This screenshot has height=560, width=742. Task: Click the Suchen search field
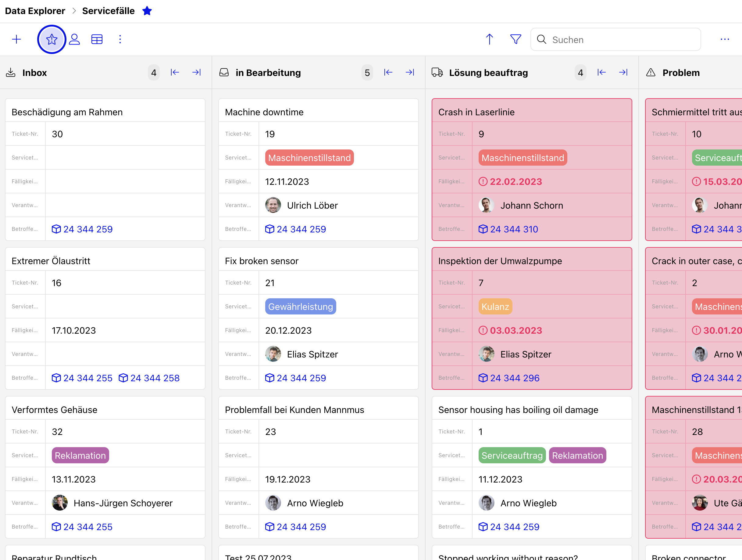point(615,40)
